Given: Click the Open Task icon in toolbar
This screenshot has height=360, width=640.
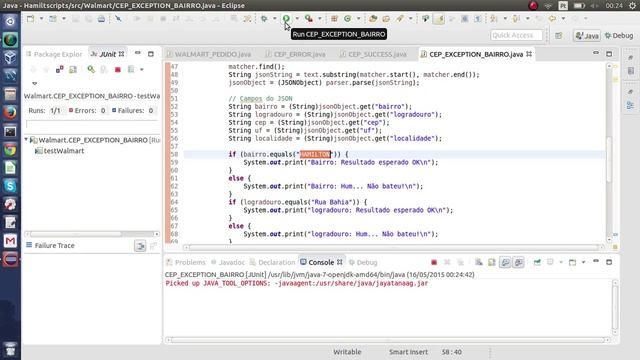Looking at the screenshot, I should pos(386,18).
